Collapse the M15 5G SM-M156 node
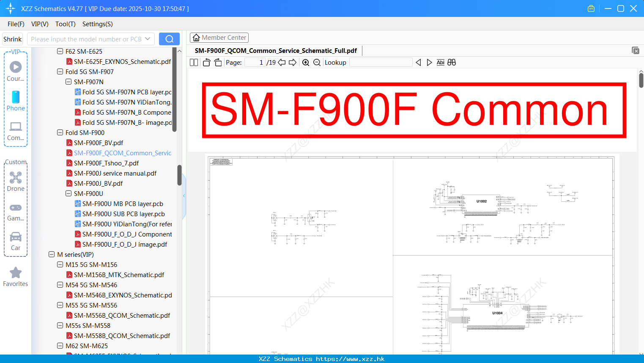The width and height of the screenshot is (644, 363). (60, 265)
